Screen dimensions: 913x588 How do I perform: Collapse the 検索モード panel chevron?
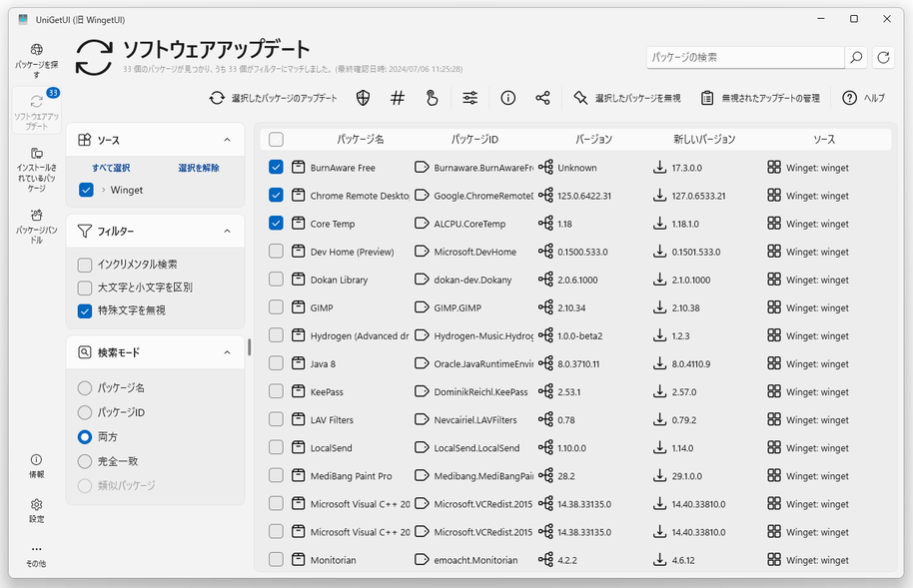[227, 352]
